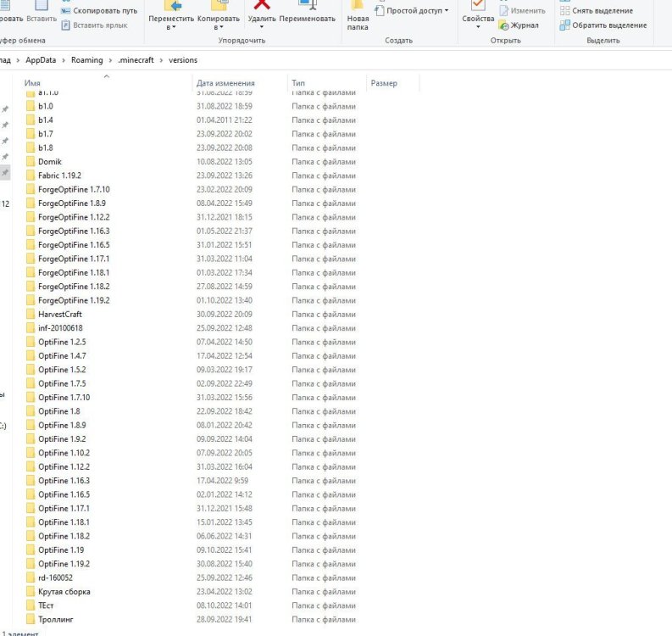Select the HarvestCraft folder icon

point(31,315)
